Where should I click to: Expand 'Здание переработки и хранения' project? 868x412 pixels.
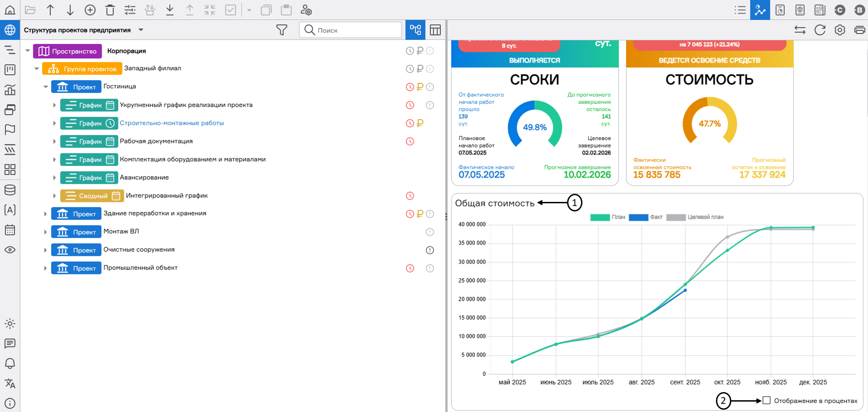[45, 214]
